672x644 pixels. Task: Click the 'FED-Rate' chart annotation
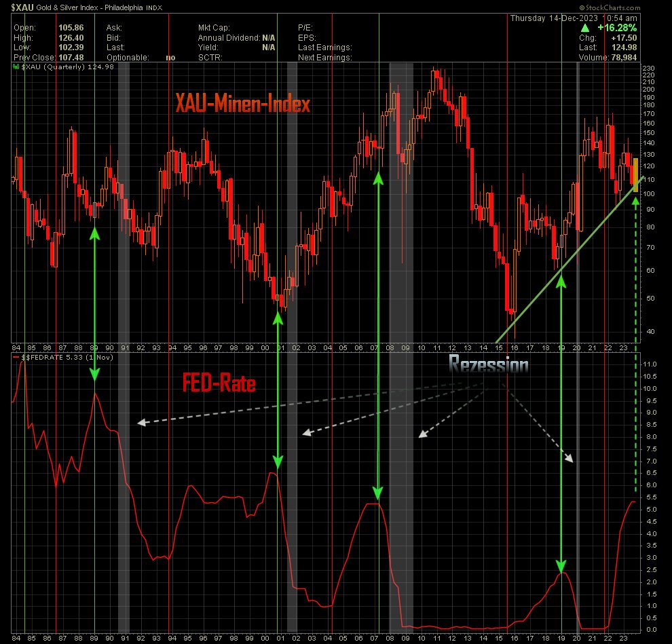click(219, 382)
